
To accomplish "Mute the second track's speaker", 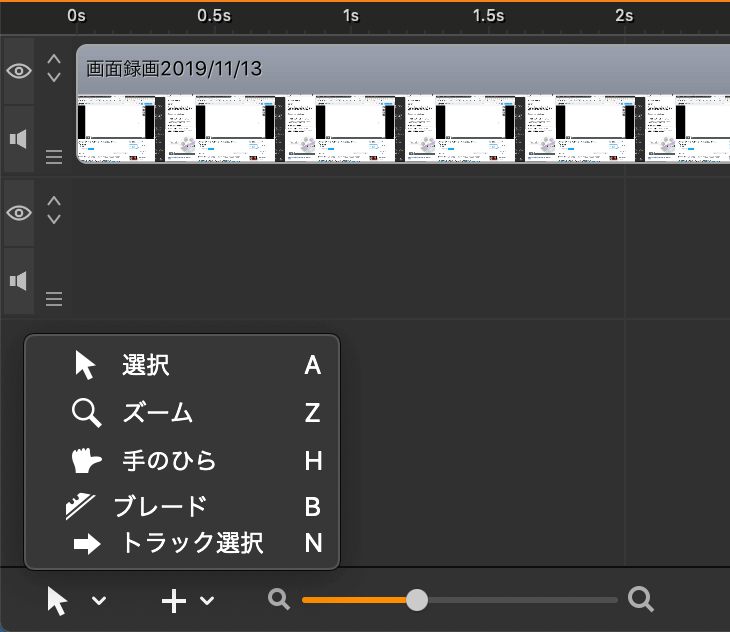I will (19, 281).
